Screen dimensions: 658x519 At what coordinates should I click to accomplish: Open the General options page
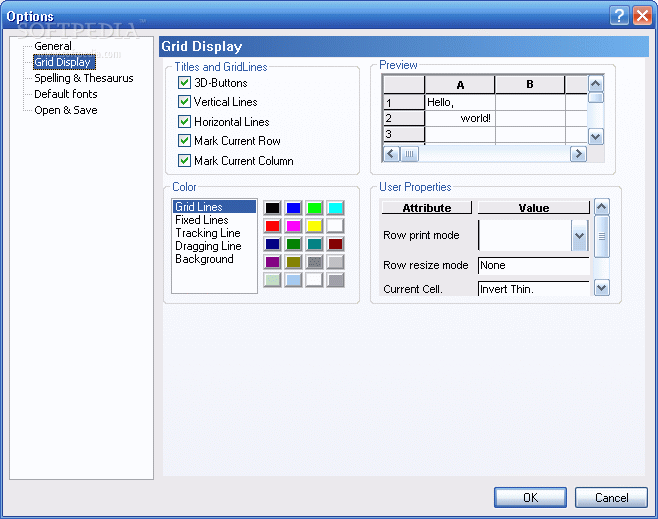53,46
